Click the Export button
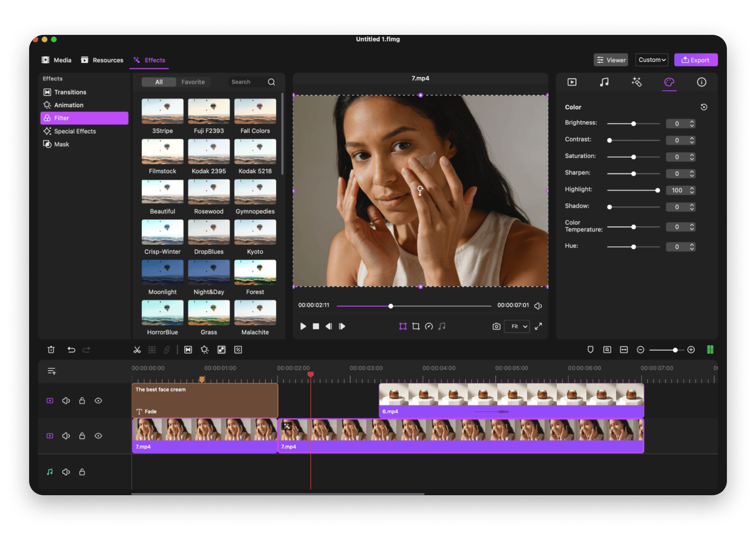This screenshot has width=756, height=533. [x=696, y=60]
